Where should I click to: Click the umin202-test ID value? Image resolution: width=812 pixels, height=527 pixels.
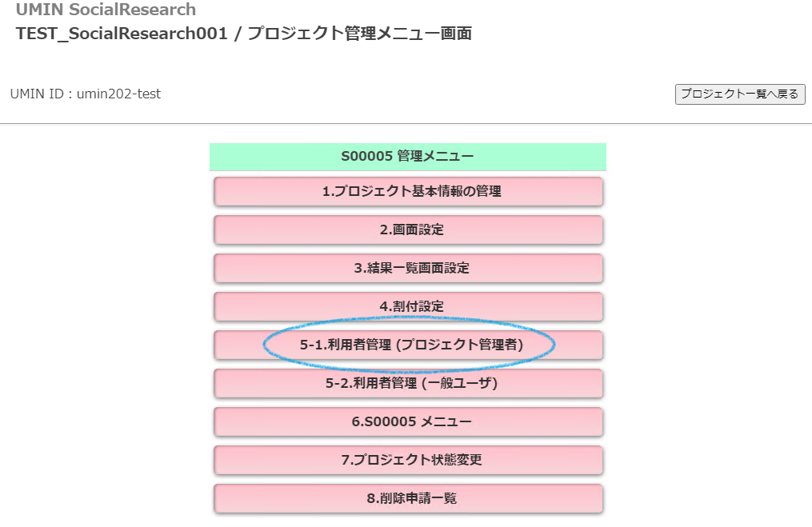click(x=118, y=94)
